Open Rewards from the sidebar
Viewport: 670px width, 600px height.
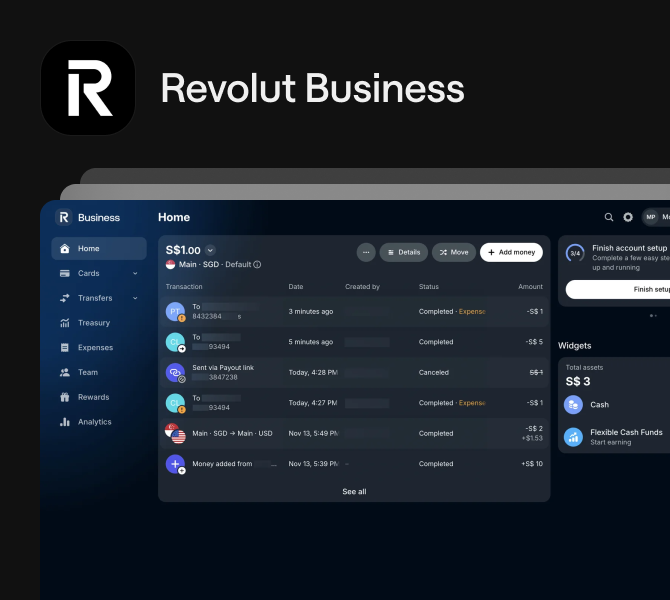point(99,397)
